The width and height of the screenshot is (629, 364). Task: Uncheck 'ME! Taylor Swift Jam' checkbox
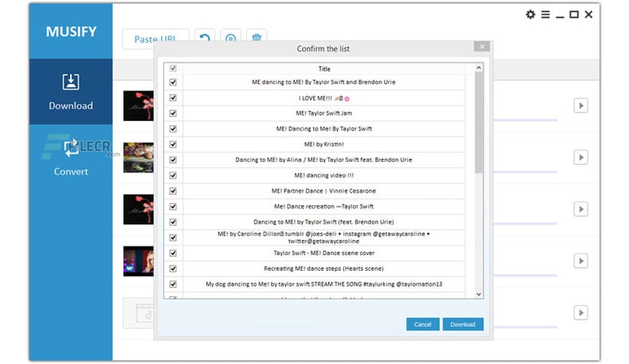point(173,114)
